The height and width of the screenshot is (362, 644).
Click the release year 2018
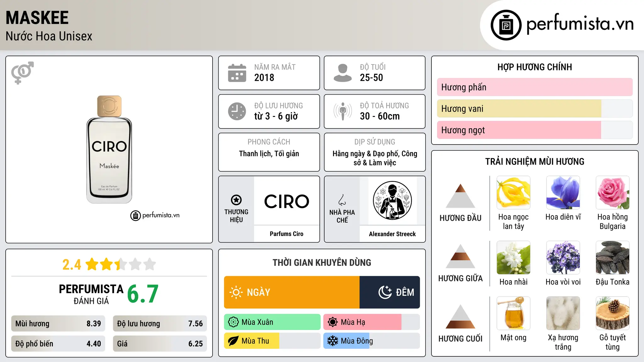coord(264,78)
